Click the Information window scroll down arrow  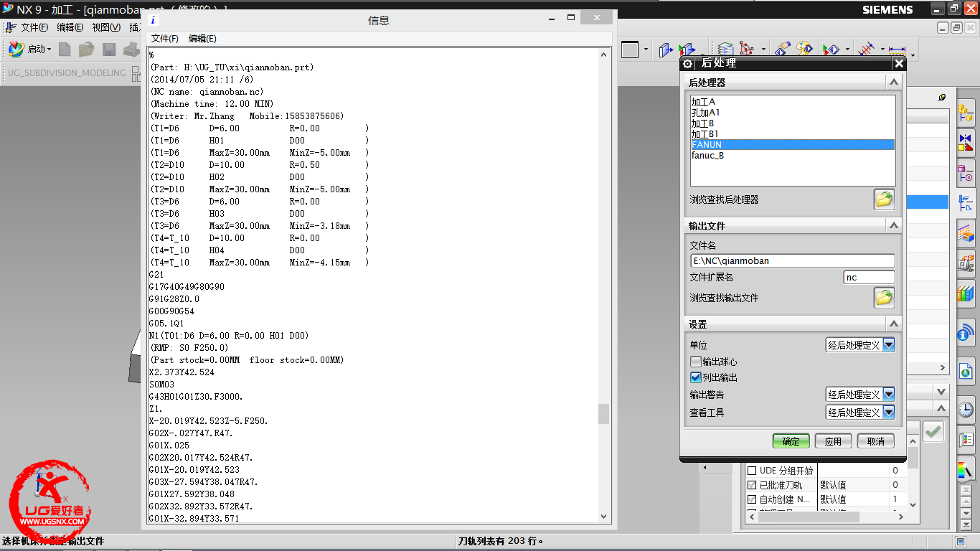(x=603, y=517)
